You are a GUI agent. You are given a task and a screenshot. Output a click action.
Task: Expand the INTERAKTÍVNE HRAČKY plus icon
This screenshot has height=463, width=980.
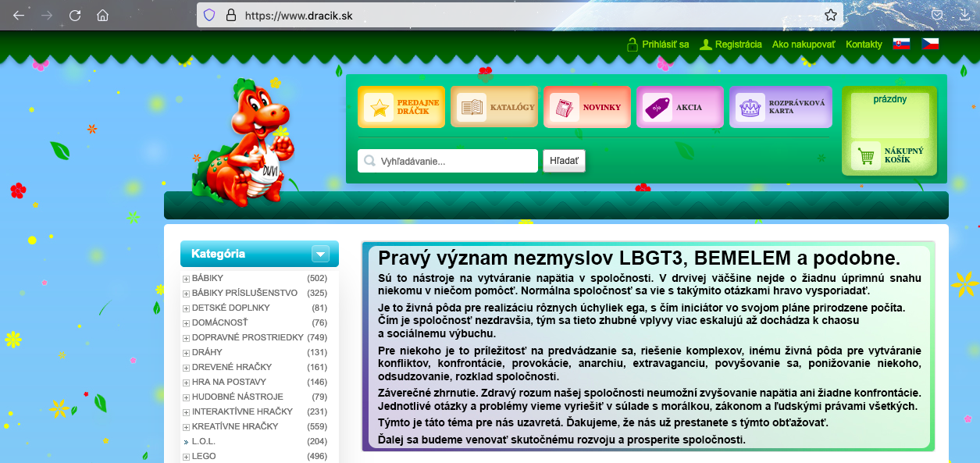click(186, 412)
